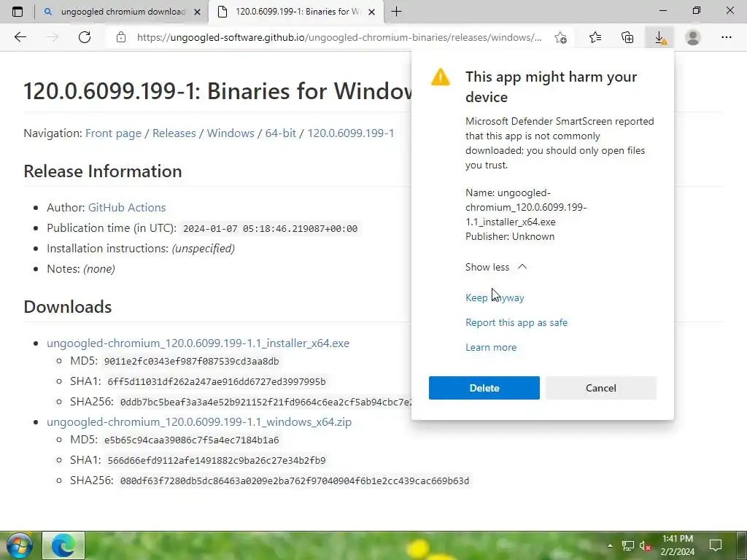The height and width of the screenshot is (560, 747).
Task: Collapse details with Show less
Action: click(x=496, y=267)
